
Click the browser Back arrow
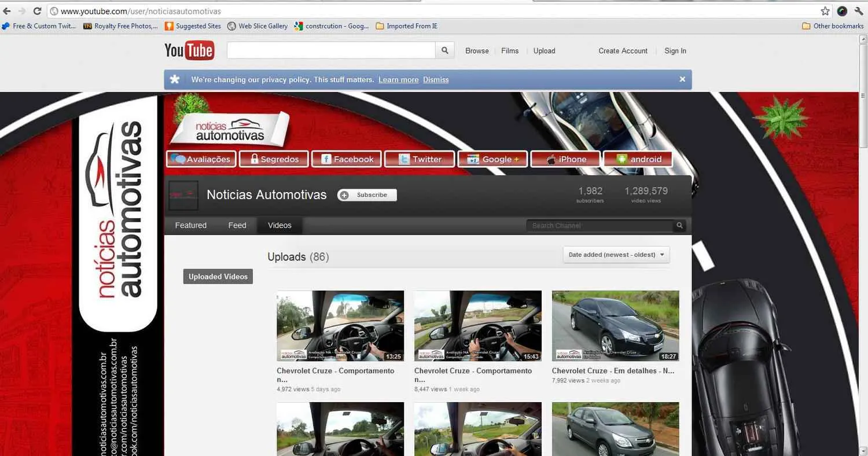click(x=7, y=11)
